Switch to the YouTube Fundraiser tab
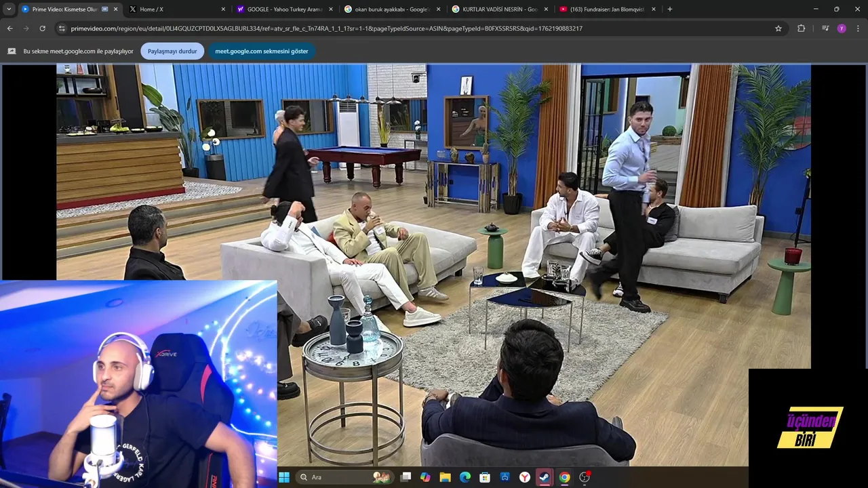The width and height of the screenshot is (868, 488). (608, 9)
